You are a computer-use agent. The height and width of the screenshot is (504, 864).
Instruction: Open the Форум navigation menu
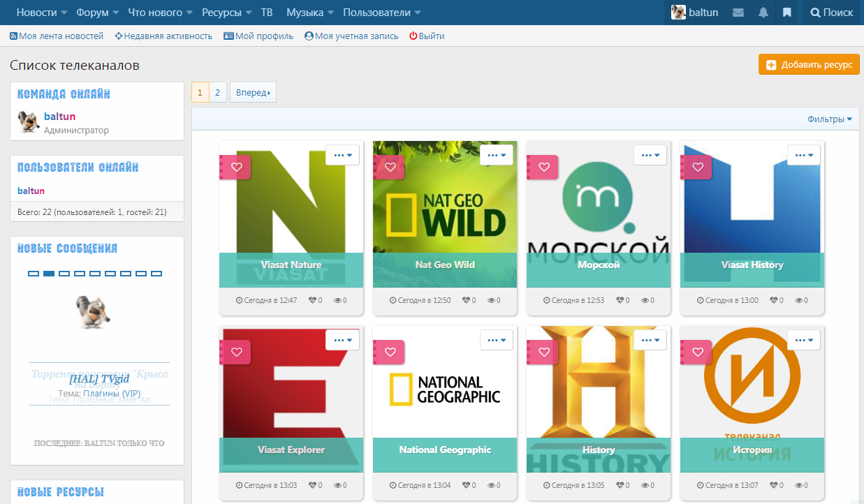pos(97,13)
